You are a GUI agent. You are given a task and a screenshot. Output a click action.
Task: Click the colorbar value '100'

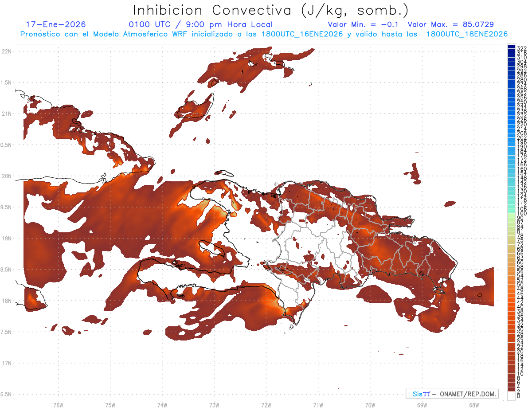pyautogui.click(x=522, y=213)
